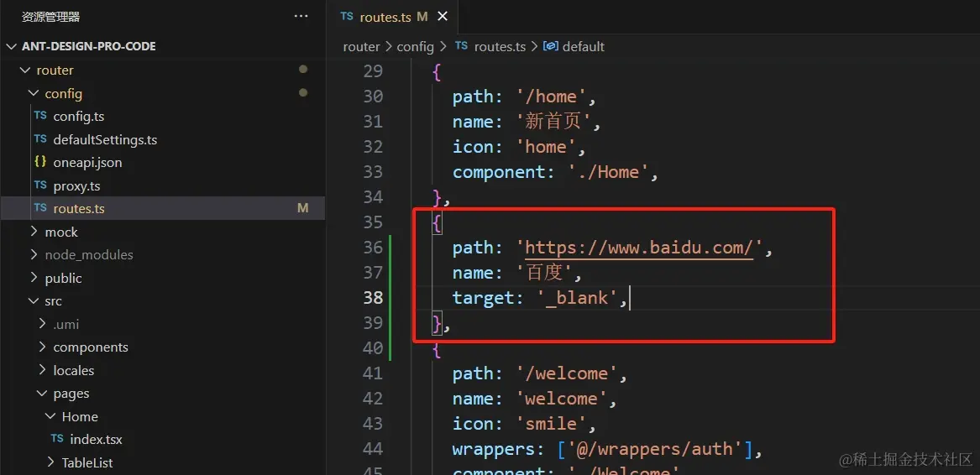Open defaultSettings.ts file
Screen dimensions: 980x475
coord(105,139)
